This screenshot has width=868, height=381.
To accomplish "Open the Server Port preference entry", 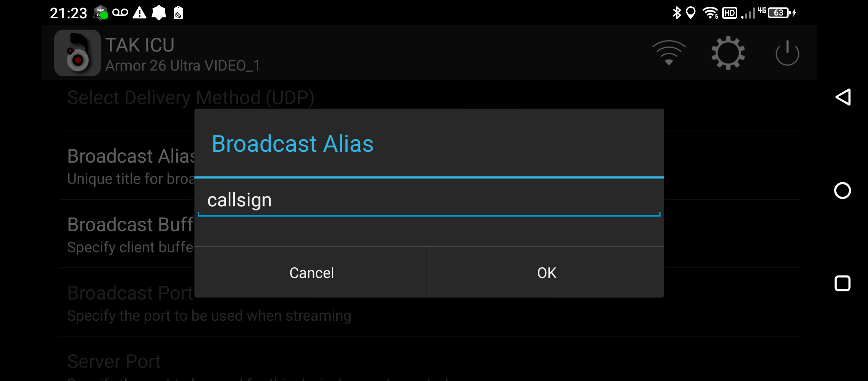I will (114, 362).
